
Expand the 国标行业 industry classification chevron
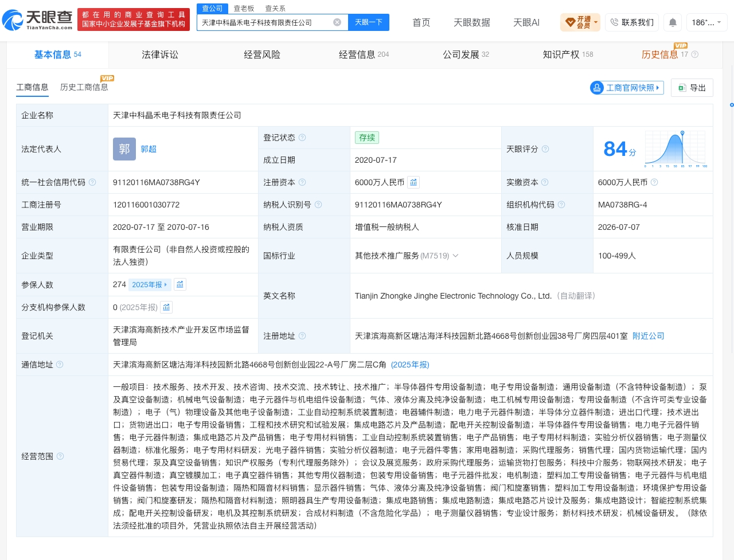(x=456, y=256)
